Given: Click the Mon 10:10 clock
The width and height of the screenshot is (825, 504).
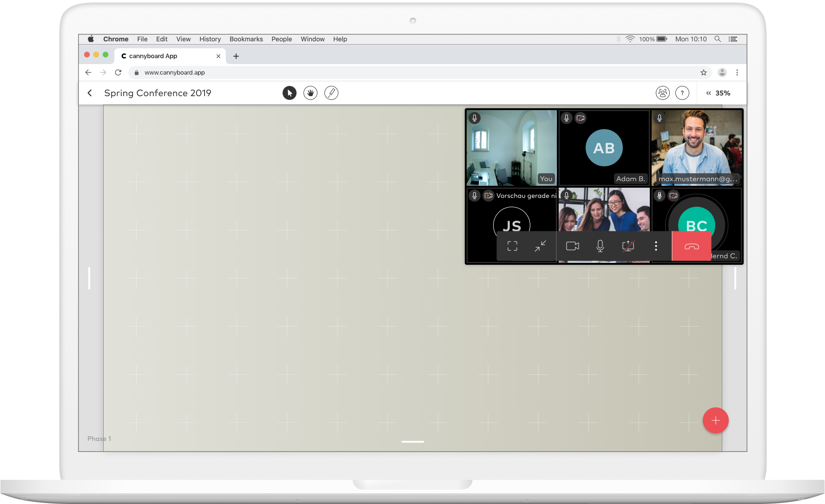Looking at the screenshot, I should pyautogui.click(x=691, y=39).
